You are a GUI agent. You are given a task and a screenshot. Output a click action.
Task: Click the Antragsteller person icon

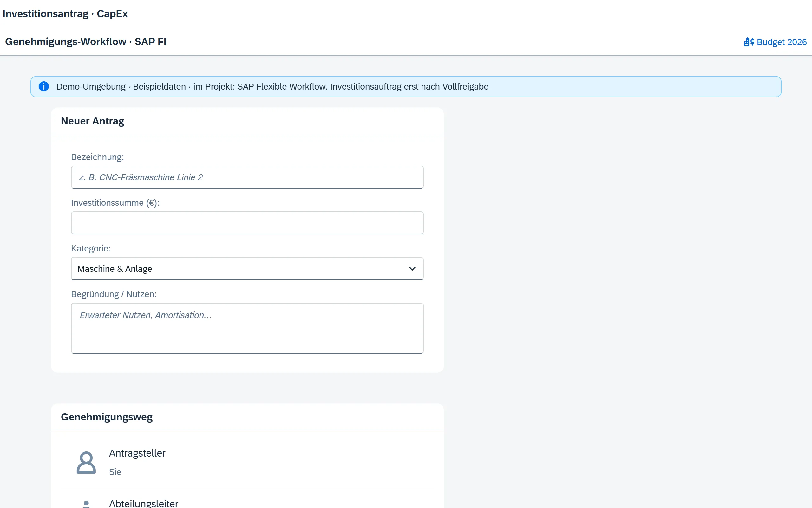click(86, 463)
